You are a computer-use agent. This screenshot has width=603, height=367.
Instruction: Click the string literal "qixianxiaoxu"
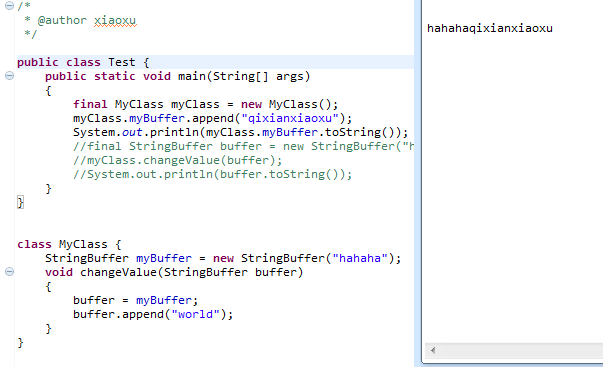290,118
